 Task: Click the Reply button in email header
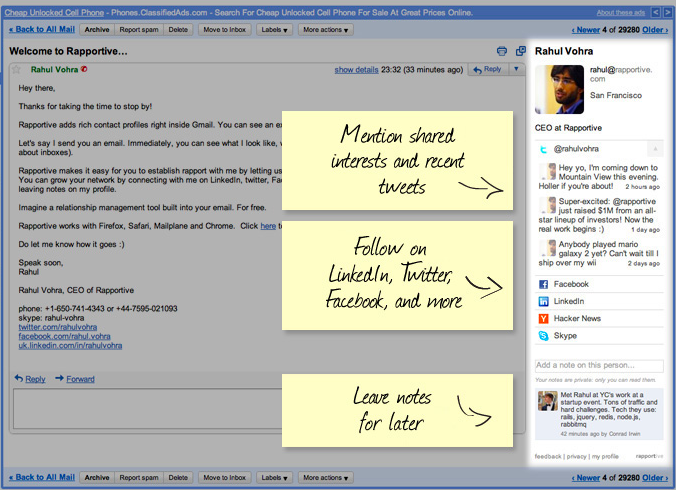point(487,69)
